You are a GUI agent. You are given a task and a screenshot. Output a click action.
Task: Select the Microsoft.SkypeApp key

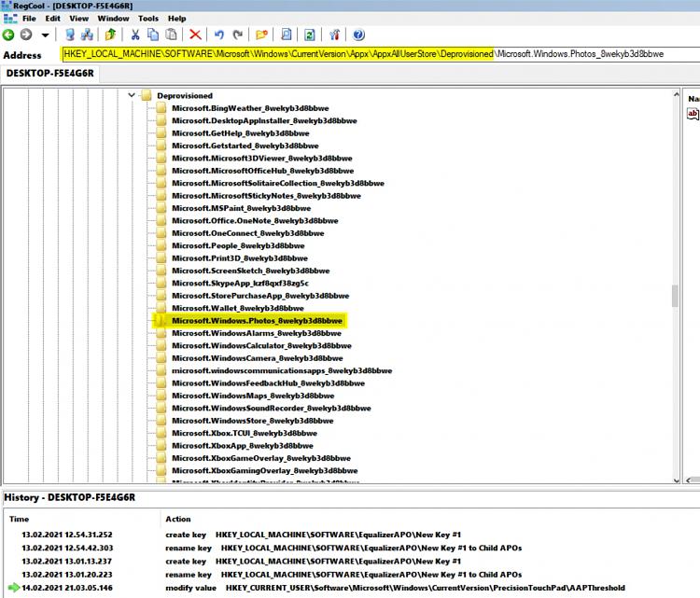[x=240, y=283]
